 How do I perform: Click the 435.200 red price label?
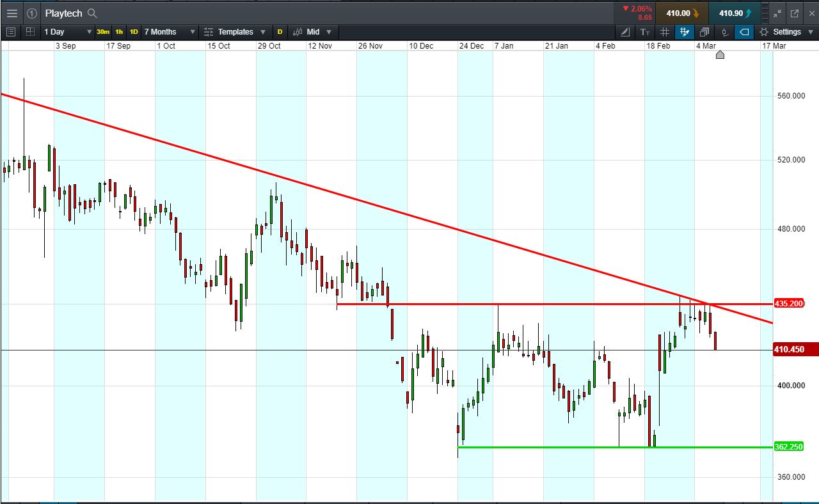[788, 303]
